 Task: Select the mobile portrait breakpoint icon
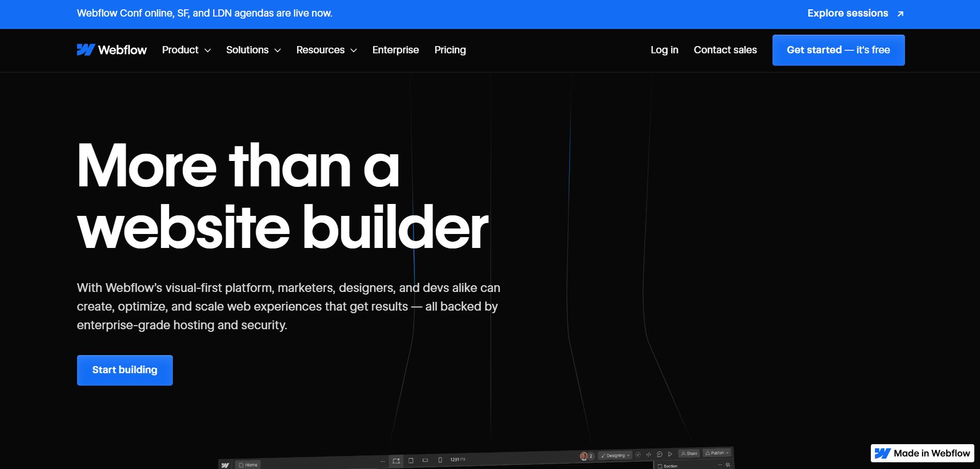[440, 460]
